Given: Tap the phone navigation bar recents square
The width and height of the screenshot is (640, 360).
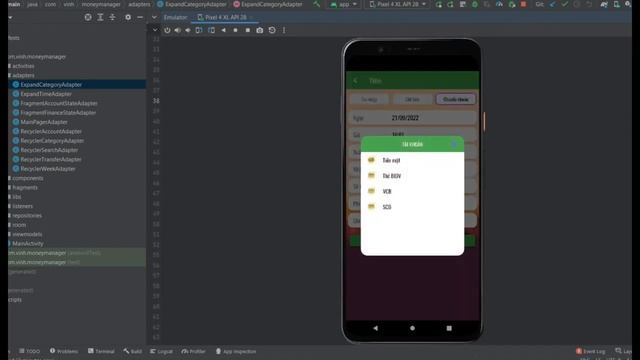Looking at the screenshot, I should 449,328.
